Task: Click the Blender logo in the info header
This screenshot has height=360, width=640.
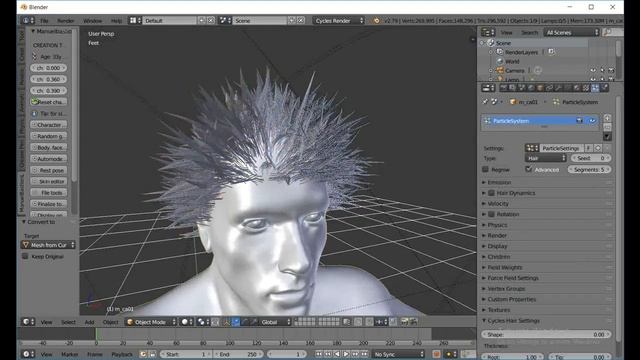Action: click(x=376, y=20)
